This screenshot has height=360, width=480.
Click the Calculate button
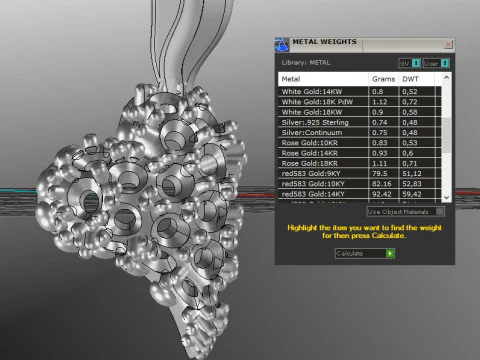coord(365,253)
